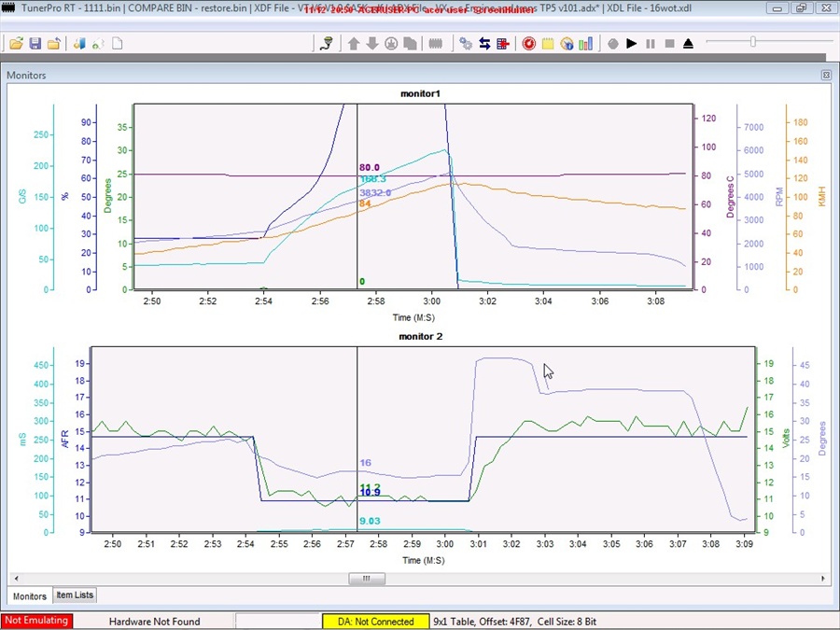840x630 pixels.
Task: Click the scrollbar left arrow
Action: click(16, 578)
